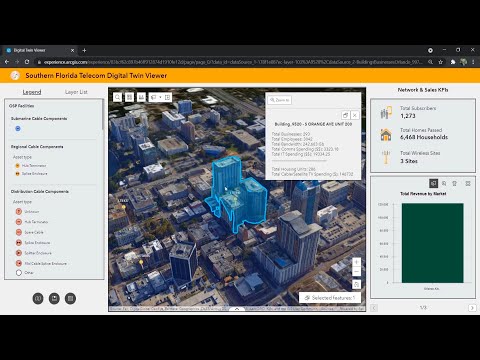
Task: Switch to the Layer List tab
Action: point(76,92)
